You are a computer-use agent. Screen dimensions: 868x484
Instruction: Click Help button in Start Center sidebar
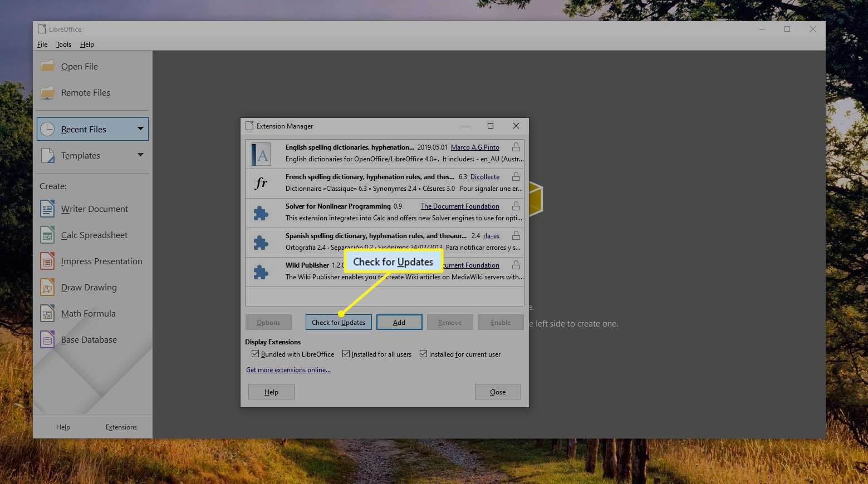tap(63, 427)
